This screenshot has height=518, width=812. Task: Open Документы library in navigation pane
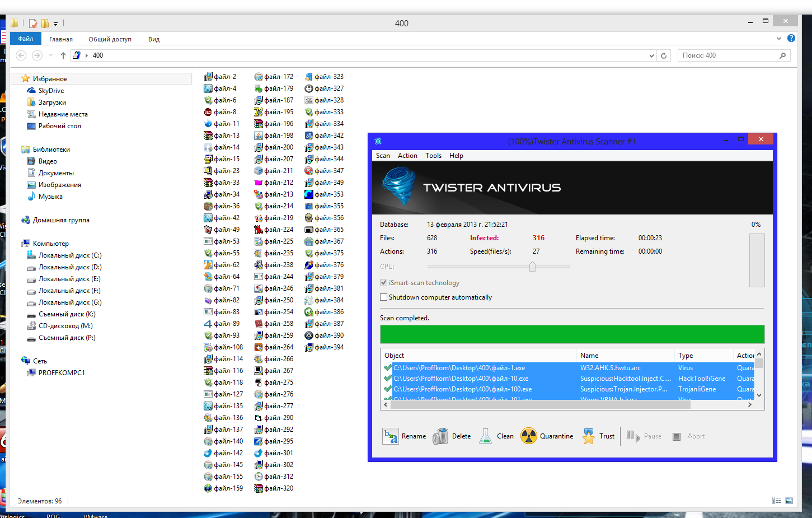click(50, 173)
